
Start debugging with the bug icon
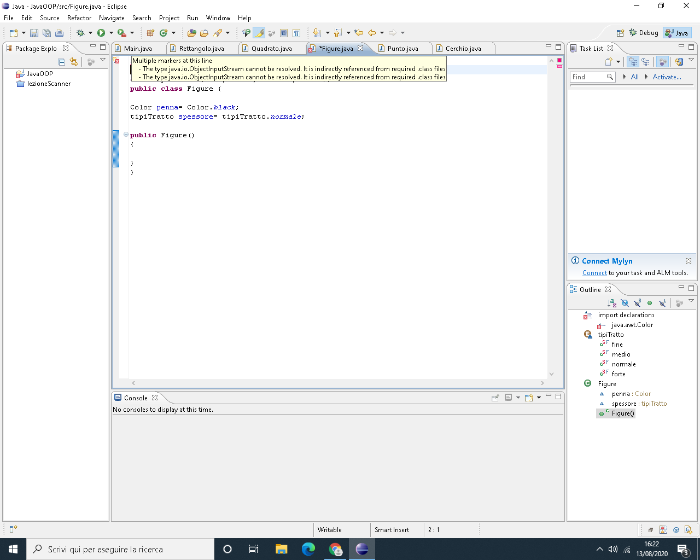tap(81, 33)
